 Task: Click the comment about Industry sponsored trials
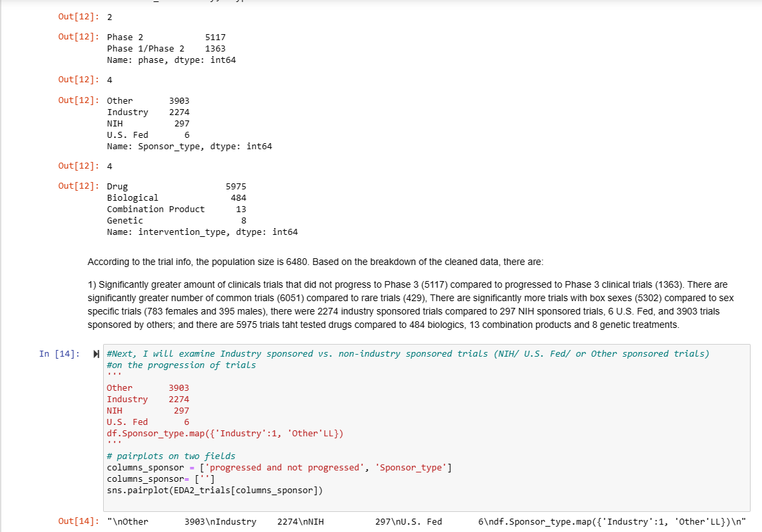[x=402, y=353]
